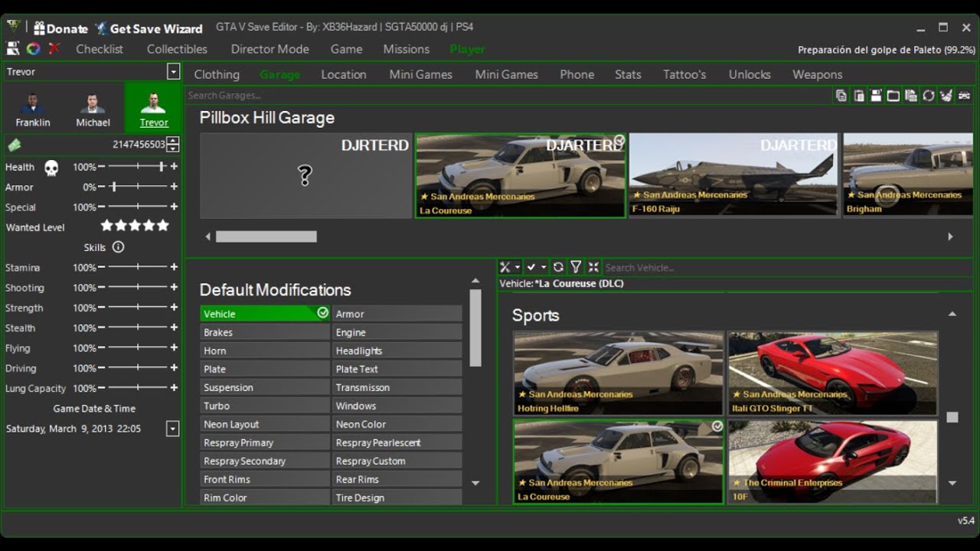Click the clean broom icon in garage toolbar
The image size is (980, 551).
click(946, 96)
